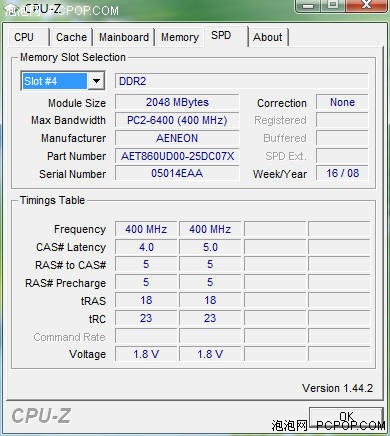Click the Week/Year value 16 / 08
This screenshot has height=436, width=390.
pos(342,173)
